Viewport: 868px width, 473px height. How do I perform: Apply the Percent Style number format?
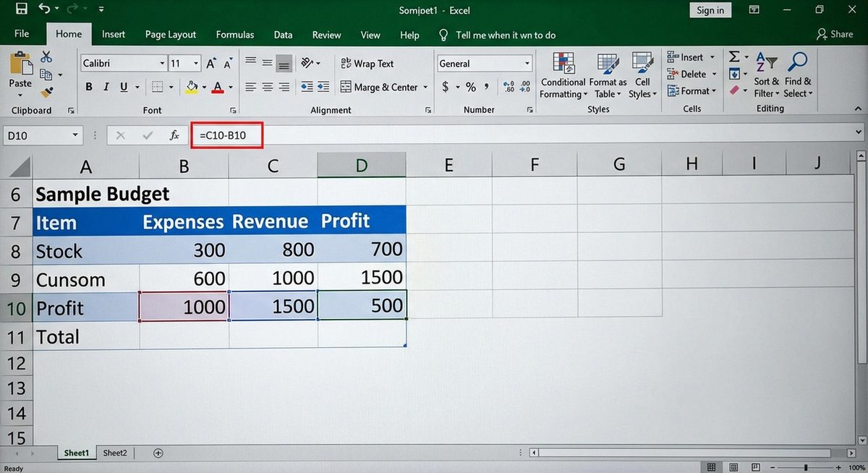[470, 86]
